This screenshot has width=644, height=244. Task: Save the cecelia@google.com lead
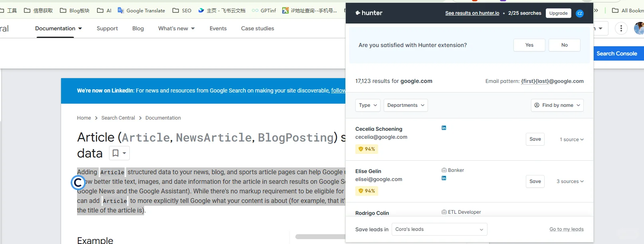point(535,139)
